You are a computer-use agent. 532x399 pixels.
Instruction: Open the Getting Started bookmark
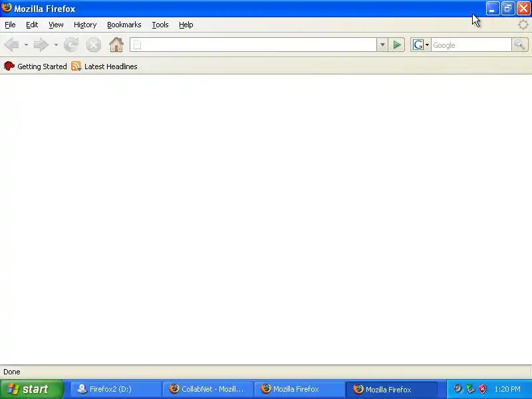(35, 66)
